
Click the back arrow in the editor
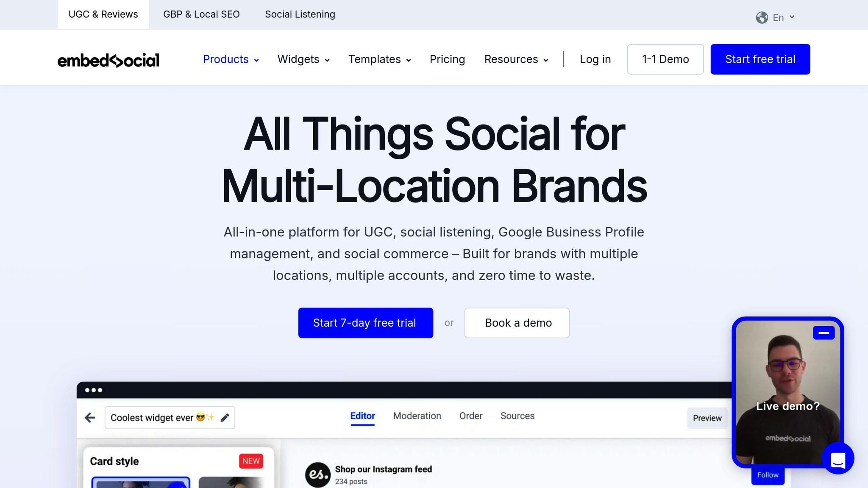[x=90, y=418]
